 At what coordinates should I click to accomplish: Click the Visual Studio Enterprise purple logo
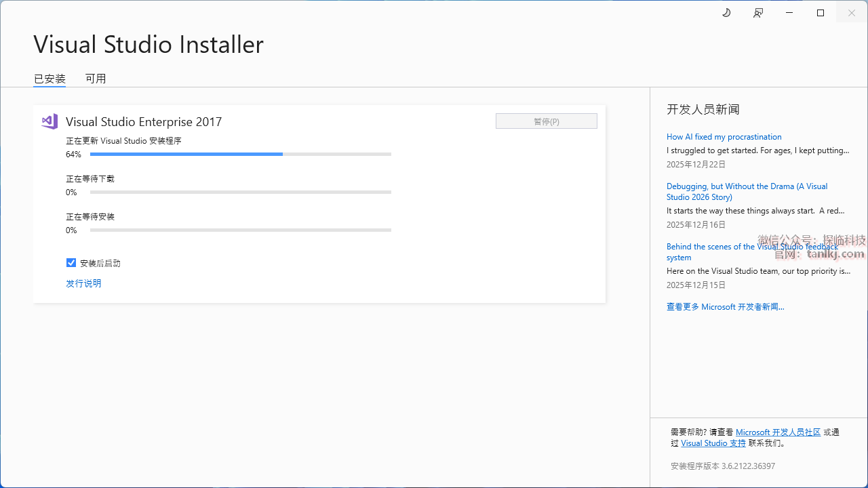point(50,121)
